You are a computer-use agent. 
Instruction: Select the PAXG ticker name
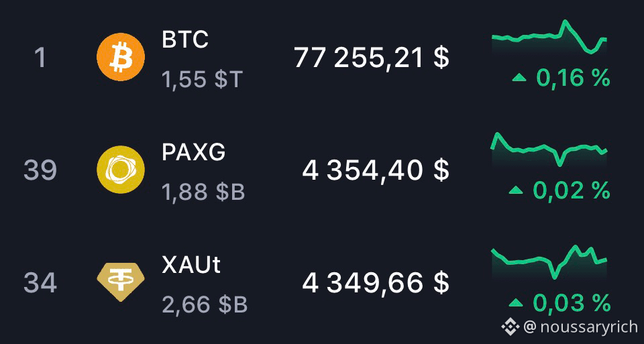[193, 152]
